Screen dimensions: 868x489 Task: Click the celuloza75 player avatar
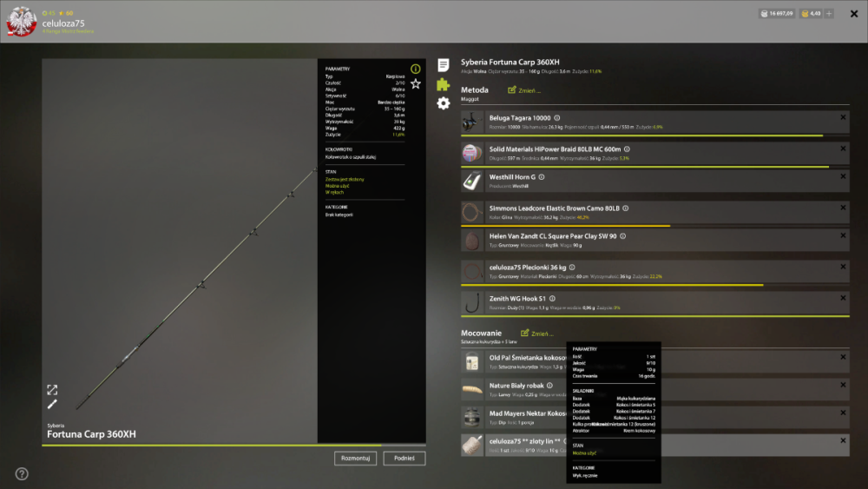(21, 22)
